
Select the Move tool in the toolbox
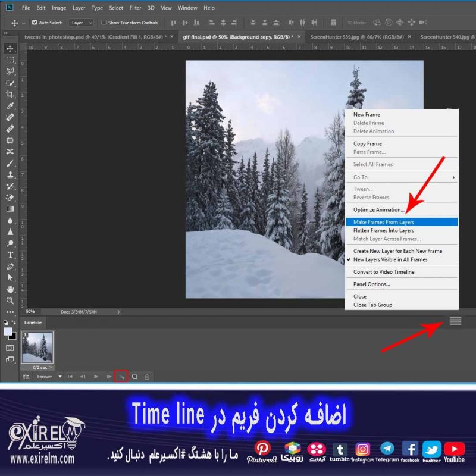point(10,49)
